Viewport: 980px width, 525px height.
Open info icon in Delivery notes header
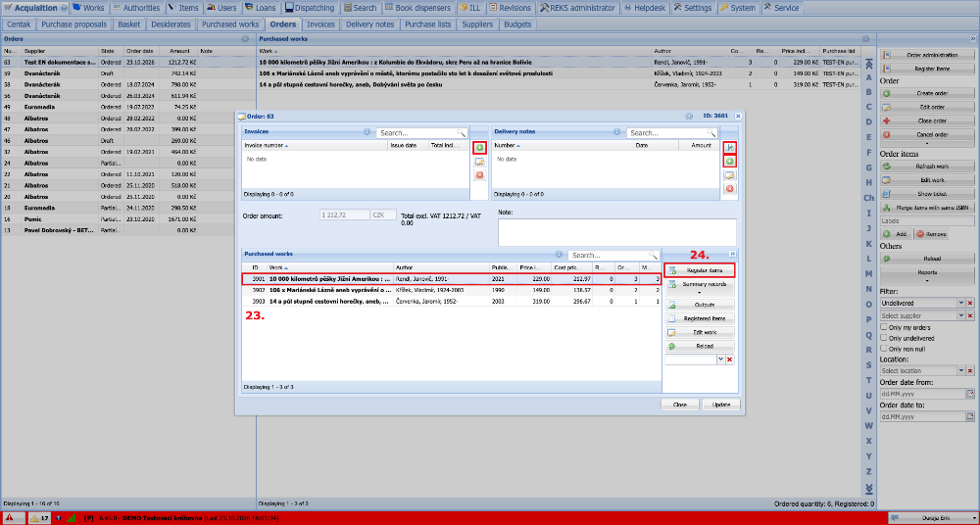click(x=616, y=132)
